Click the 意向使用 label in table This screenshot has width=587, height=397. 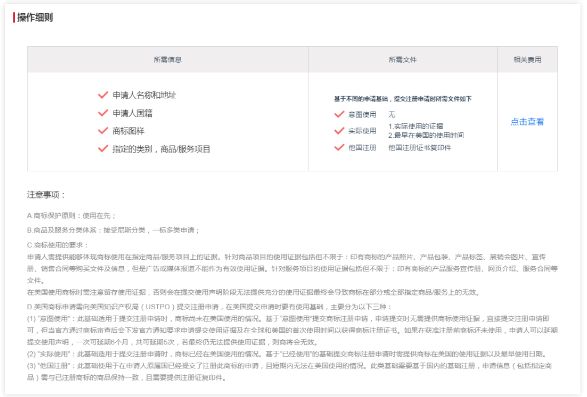coord(362,114)
